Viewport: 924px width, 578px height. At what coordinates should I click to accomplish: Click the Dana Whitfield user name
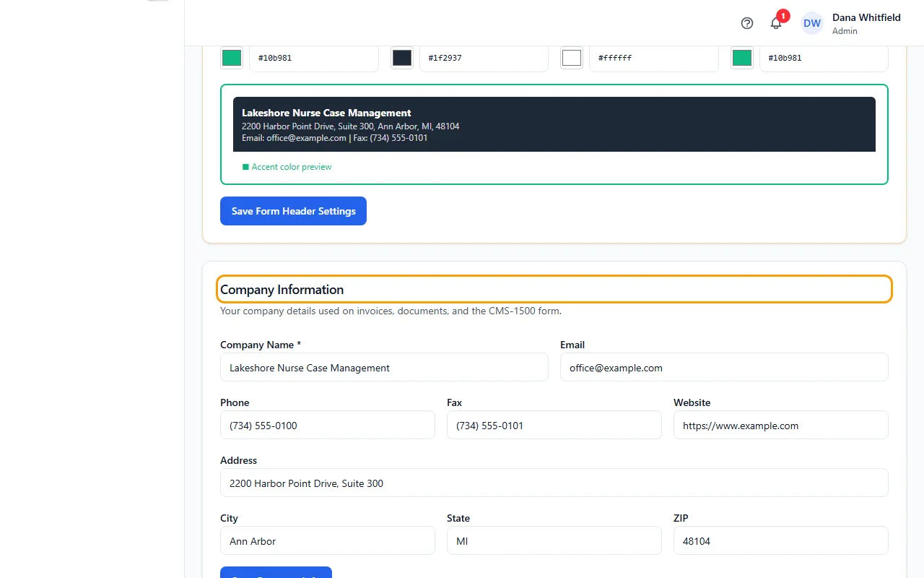[x=866, y=17]
